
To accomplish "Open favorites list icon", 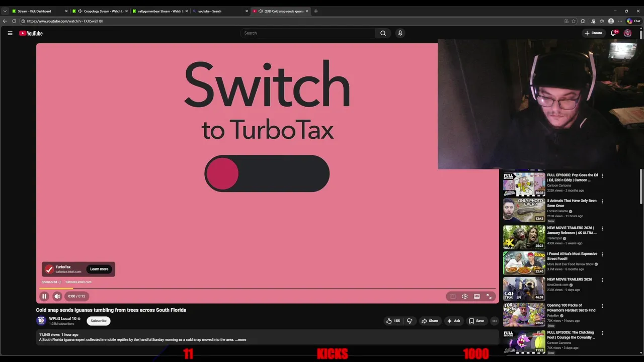I will (602, 21).
